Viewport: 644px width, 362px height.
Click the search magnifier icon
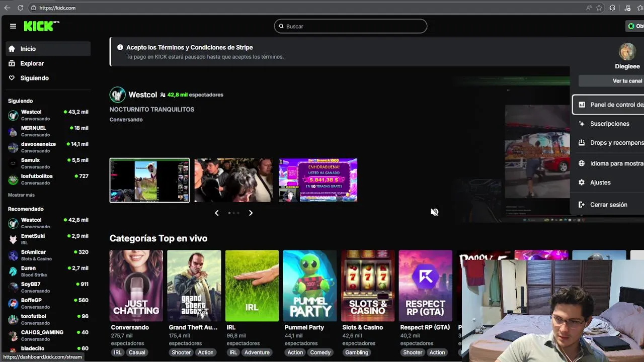tap(281, 26)
